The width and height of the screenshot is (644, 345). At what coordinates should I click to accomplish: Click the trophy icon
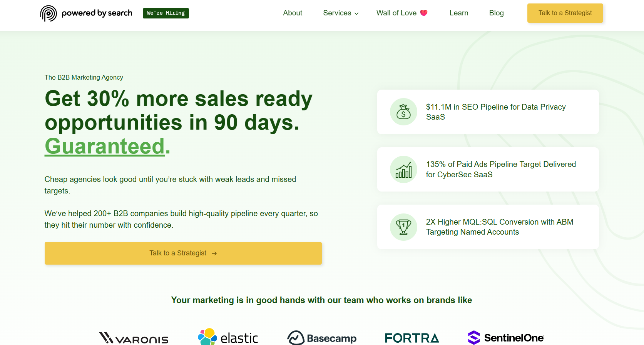[x=403, y=227]
